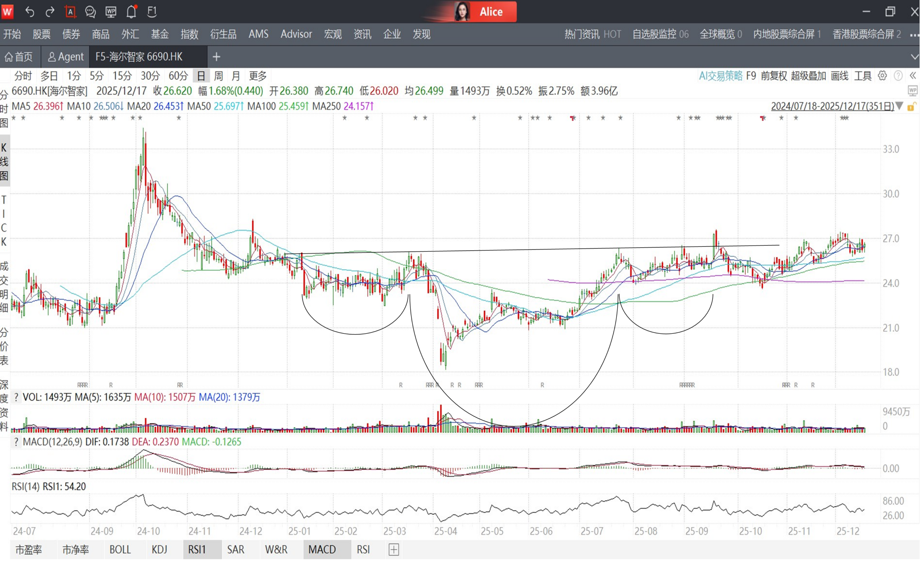The height and width of the screenshot is (569, 924).
Task: Switch to the KDJ indicator tab
Action: coord(159,550)
